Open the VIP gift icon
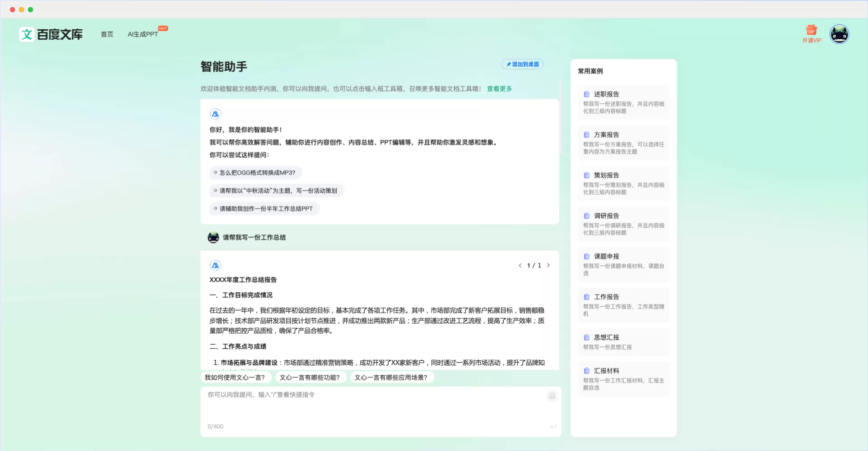868x451 pixels. (811, 30)
